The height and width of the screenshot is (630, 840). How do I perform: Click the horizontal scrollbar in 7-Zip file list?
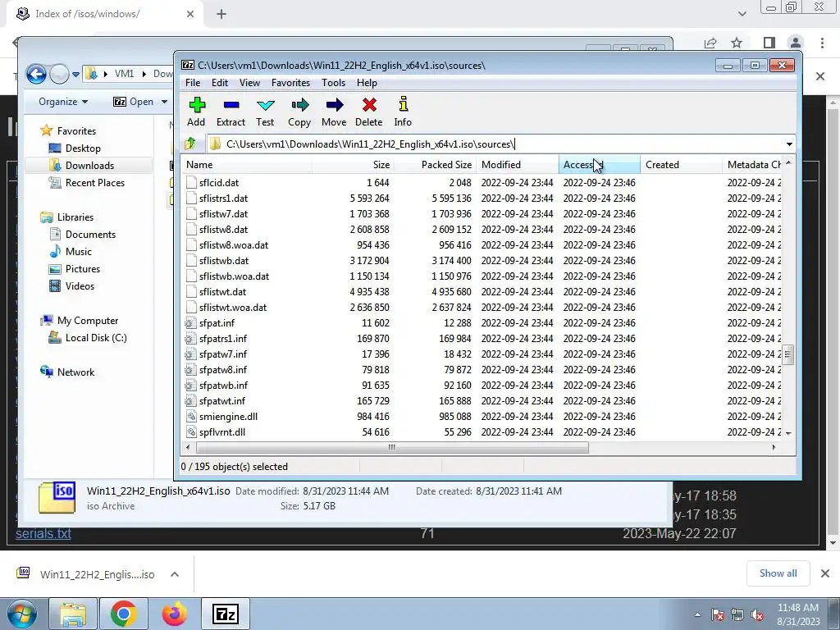pos(391,447)
